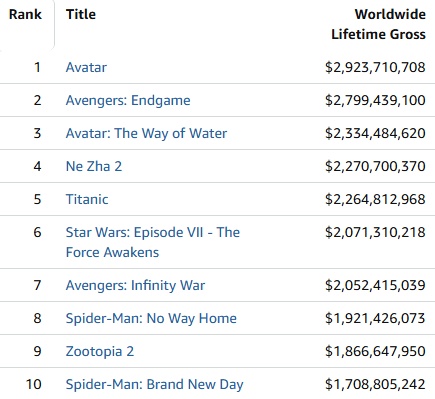Click the $2,270,700,370 gross for Ne Zha 2
The image size is (435, 399).
click(x=375, y=166)
